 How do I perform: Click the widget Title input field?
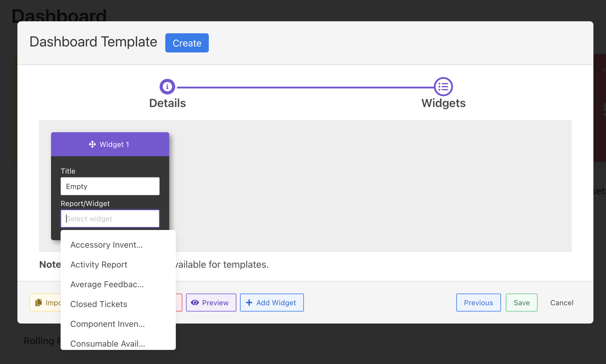tap(110, 186)
